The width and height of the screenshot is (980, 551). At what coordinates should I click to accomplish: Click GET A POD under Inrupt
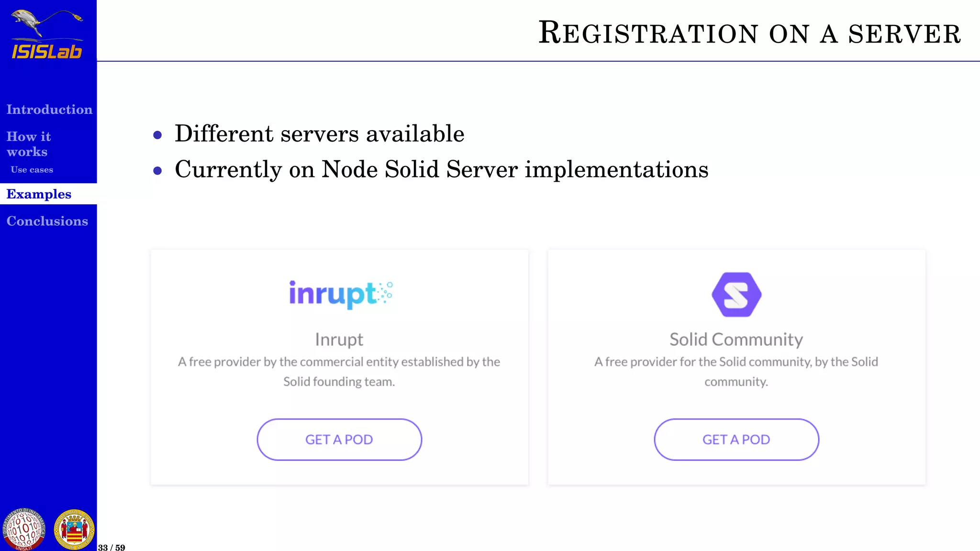pos(339,440)
